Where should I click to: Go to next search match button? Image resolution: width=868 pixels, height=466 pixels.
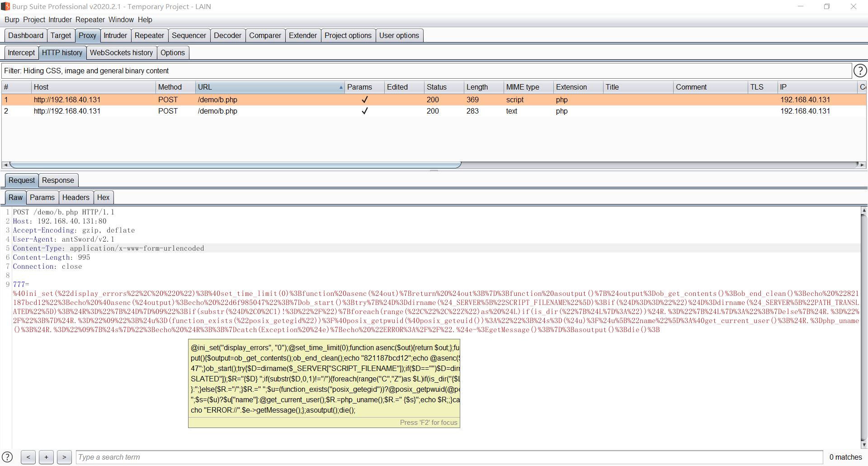point(64,457)
